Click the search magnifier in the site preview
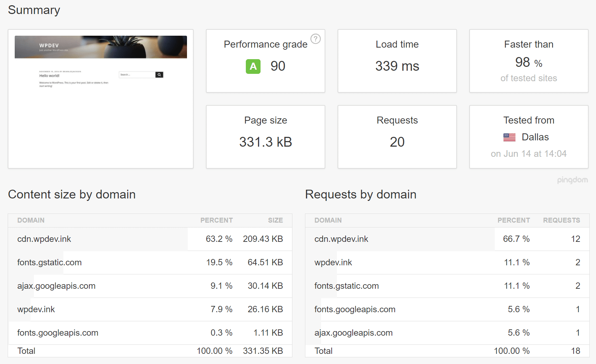The height and width of the screenshot is (364, 596). coord(159,75)
